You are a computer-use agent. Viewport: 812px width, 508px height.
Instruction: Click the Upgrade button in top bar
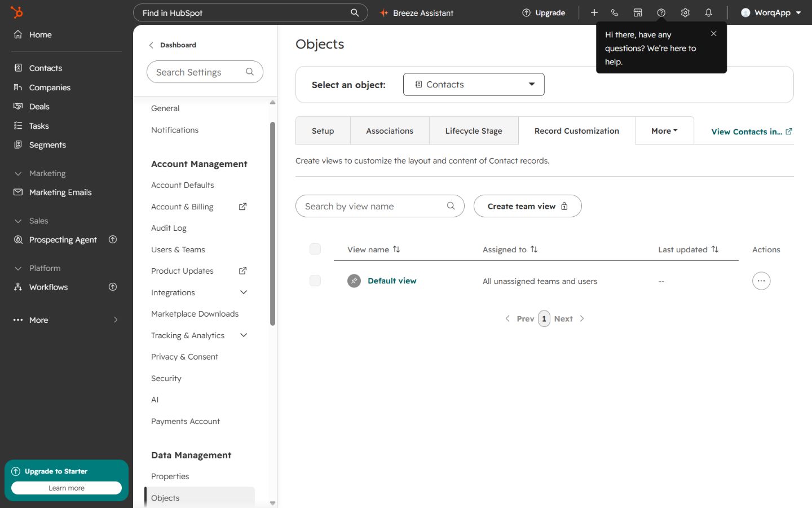coord(544,12)
